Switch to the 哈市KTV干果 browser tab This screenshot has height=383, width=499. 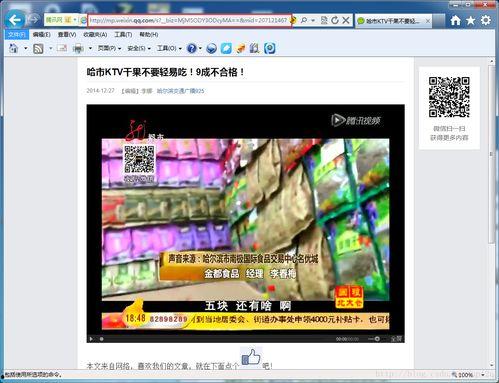point(393,21)
